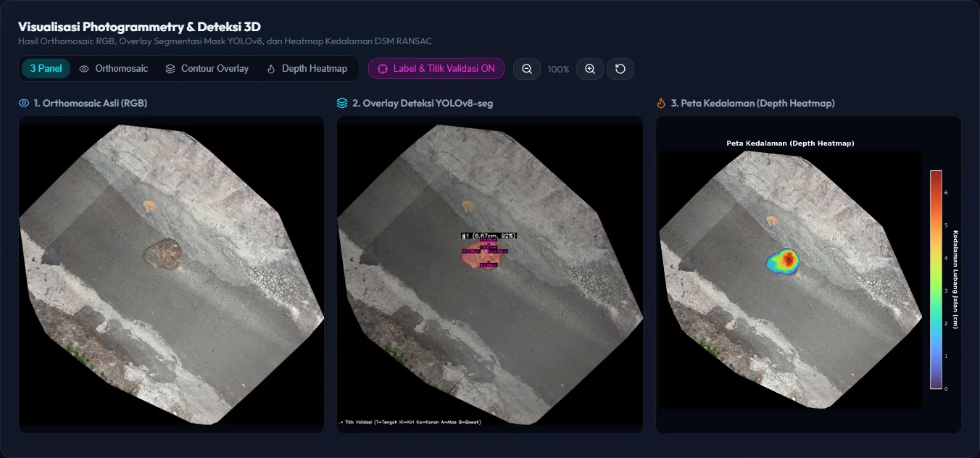The width and height of the screenshot is (980, 458).
Task: Toggle Label & Titik Validasi ON button
Action: 436,69
